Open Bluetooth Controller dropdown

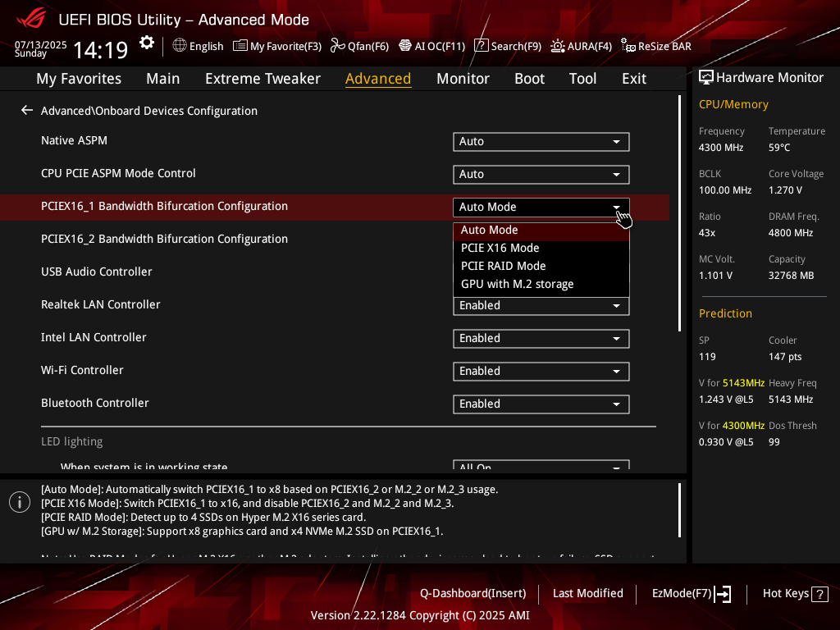click(x=541, y=404)
